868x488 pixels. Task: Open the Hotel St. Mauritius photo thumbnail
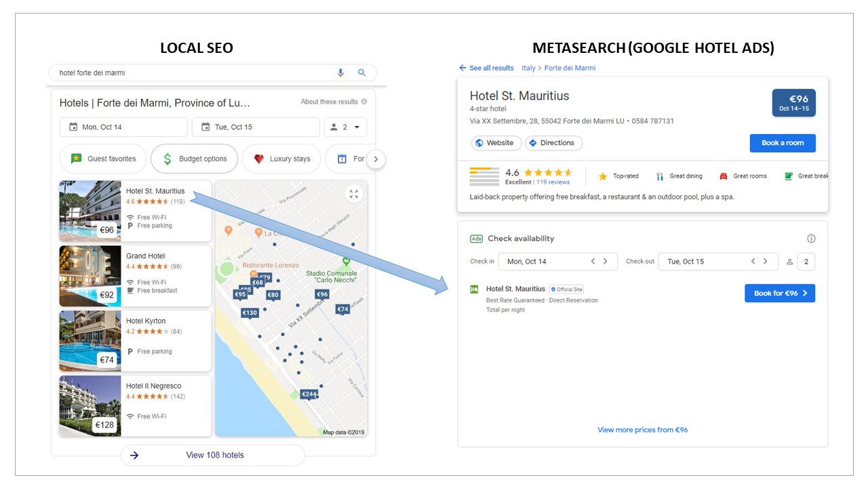coord(90,211)
